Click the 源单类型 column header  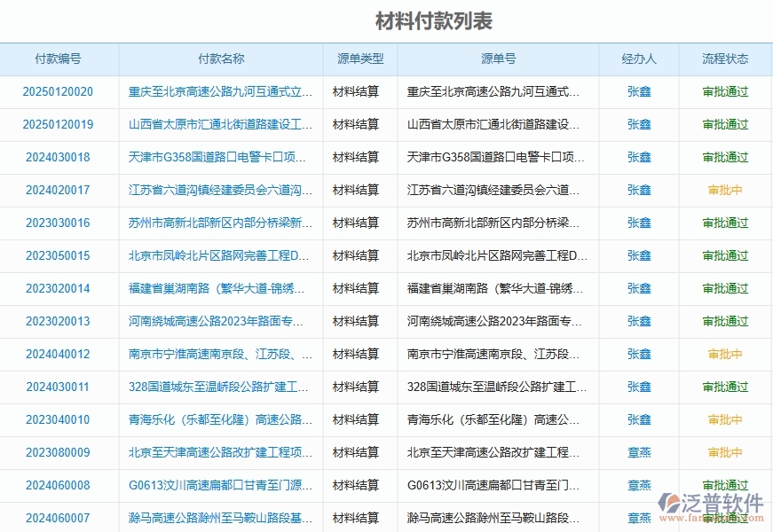coord(359,59)
